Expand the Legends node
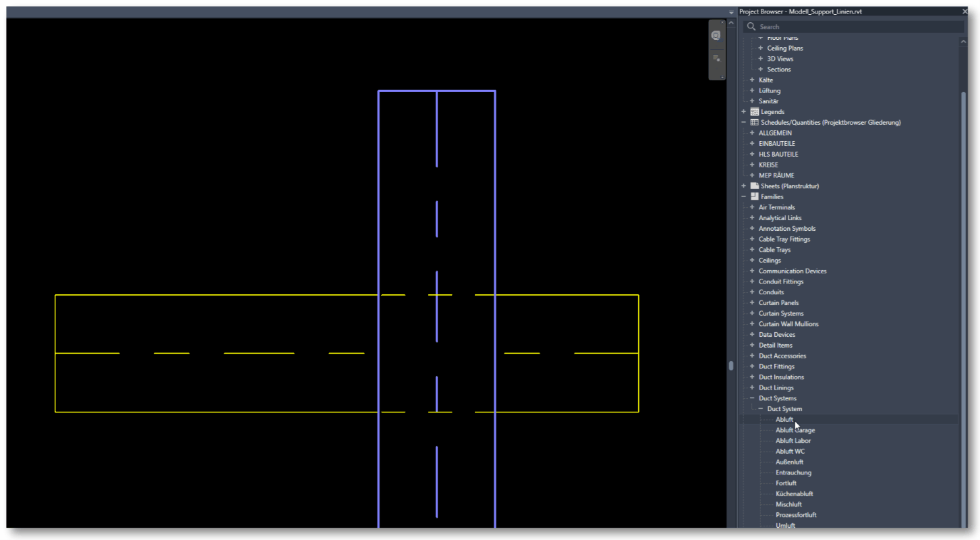 pyautogui.click(x=744, y=112)
